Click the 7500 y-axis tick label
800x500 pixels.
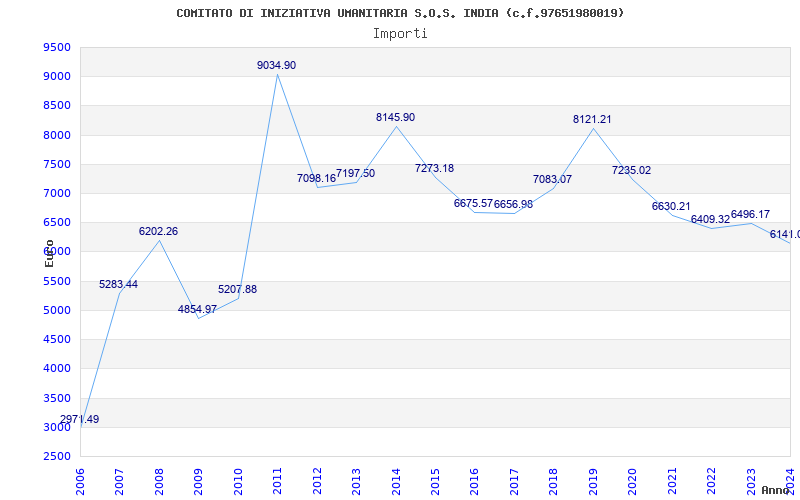pos(57,164)
